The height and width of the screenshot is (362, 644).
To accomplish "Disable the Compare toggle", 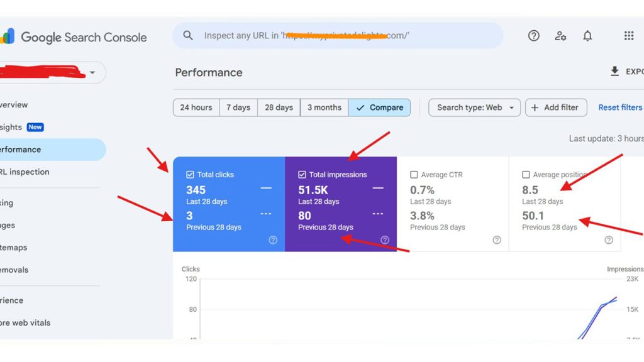I will click(380, 107).
